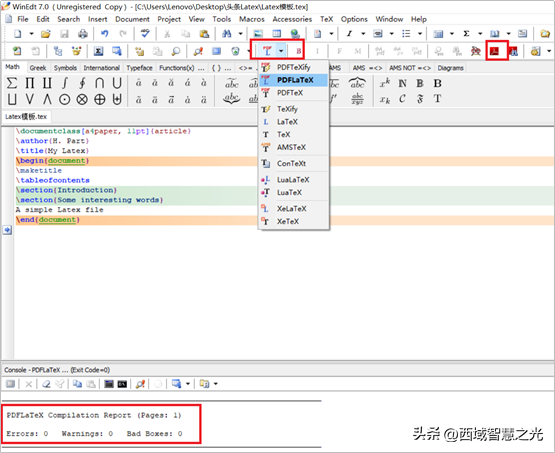The image size is (555, 453).
Task: Choose ConTeXt in the dropdown list
Action: coord(294,164)
